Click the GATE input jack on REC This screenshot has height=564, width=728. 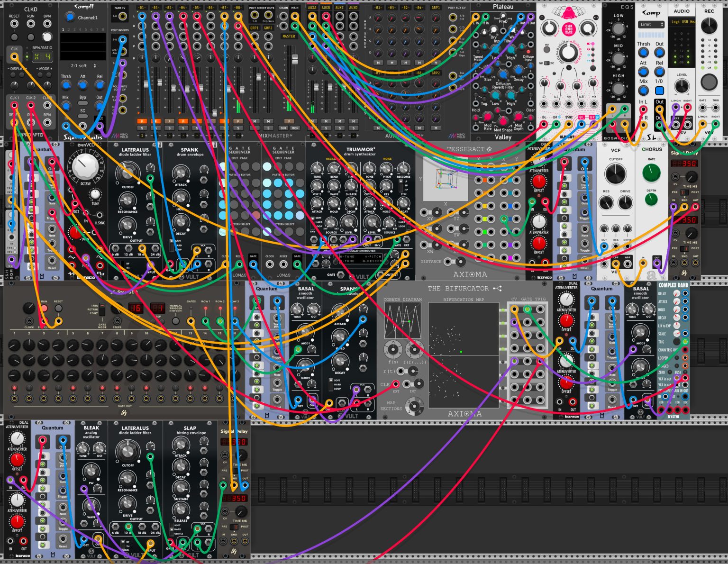(x=703, y=108)
